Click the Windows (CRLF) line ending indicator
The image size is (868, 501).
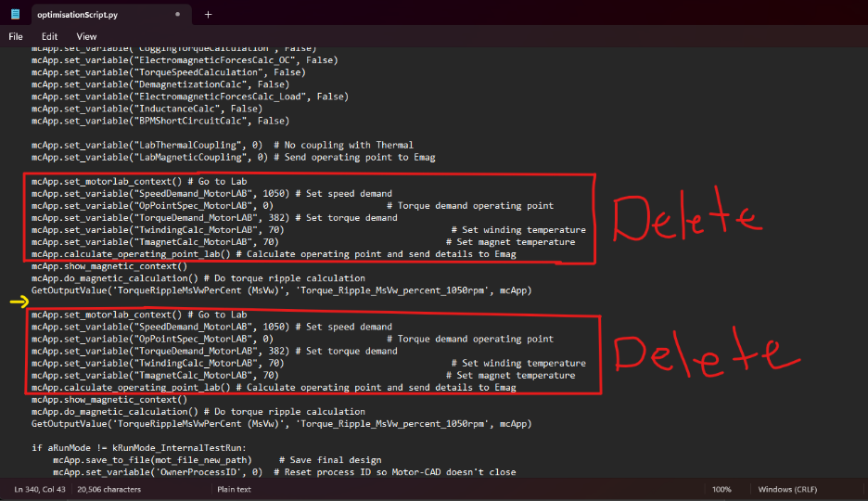point(789,489)
